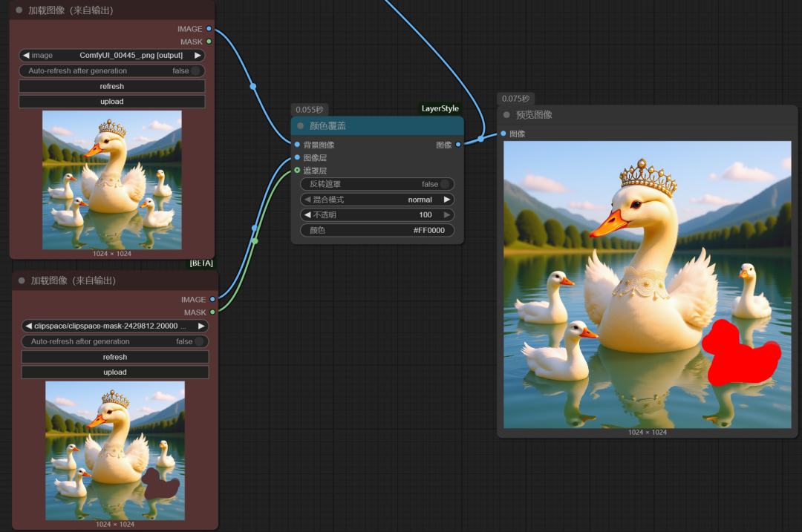Decrease 不透明 value with left arrow

coord(307,215)
